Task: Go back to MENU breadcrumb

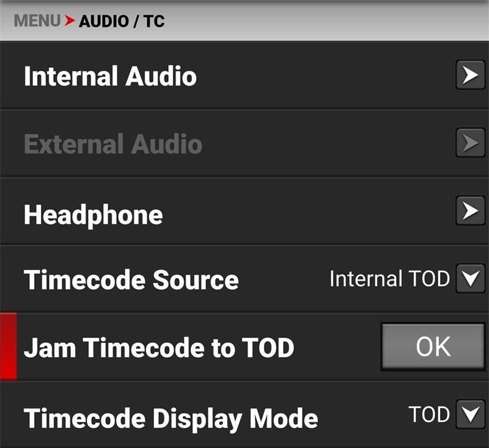Action: pos(37,21)
